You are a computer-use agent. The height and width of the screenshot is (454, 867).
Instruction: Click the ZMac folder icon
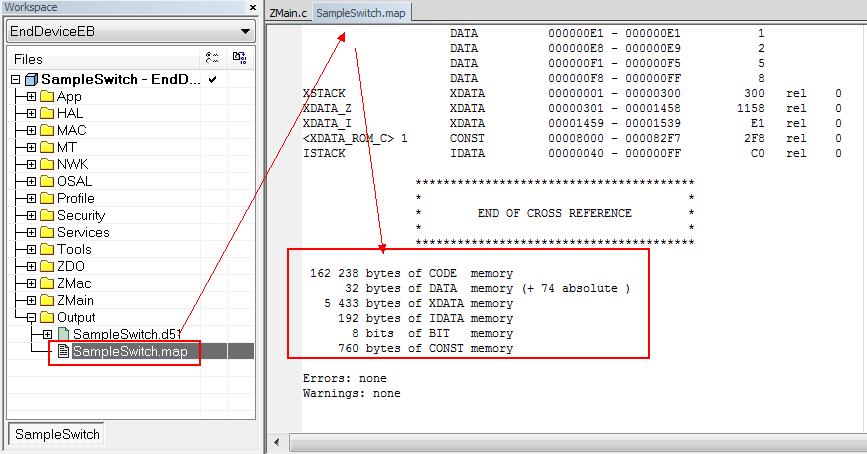(x=47, y=284)
